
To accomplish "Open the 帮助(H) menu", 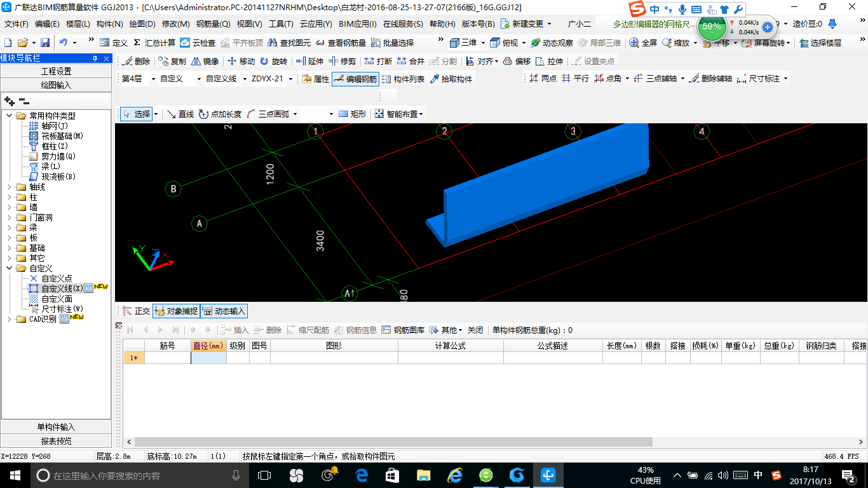I will click(442, 24).
